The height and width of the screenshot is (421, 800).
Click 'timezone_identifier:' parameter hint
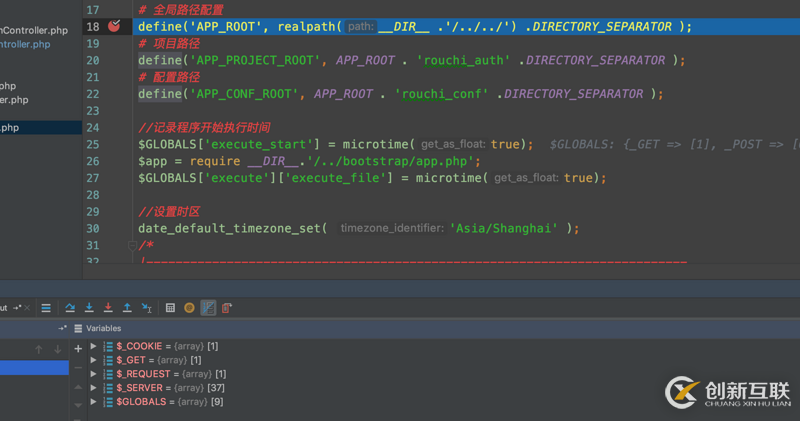pos(392,228)
